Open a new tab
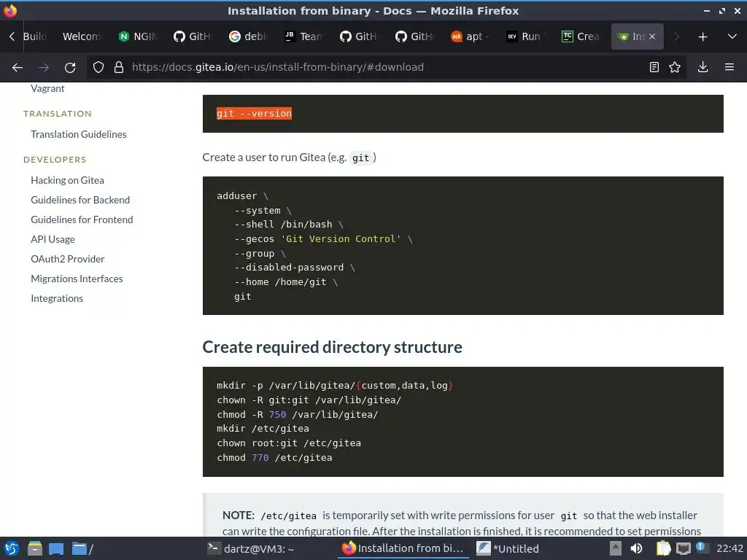Screen dimensions: 747x560 703,36
